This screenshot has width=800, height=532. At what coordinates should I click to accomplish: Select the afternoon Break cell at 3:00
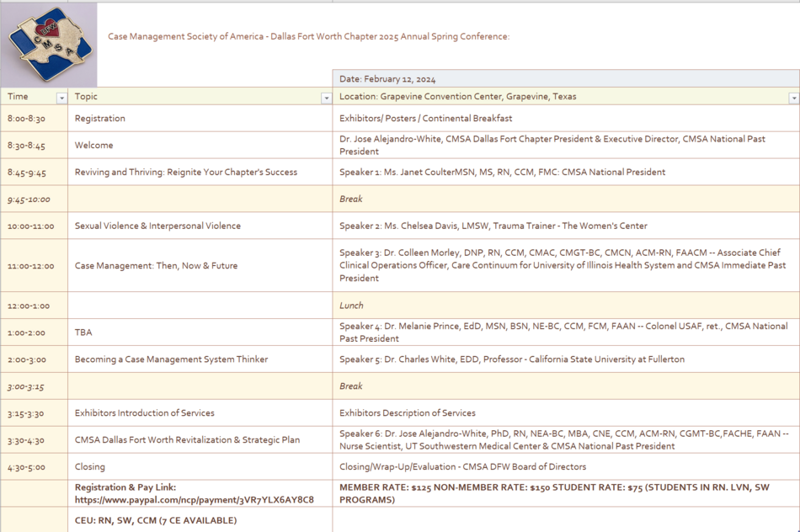point(566,386)
